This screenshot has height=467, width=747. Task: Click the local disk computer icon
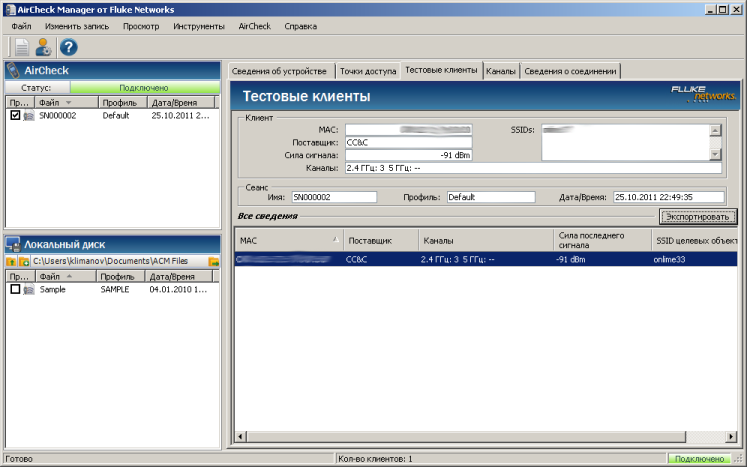click(13, 244)
